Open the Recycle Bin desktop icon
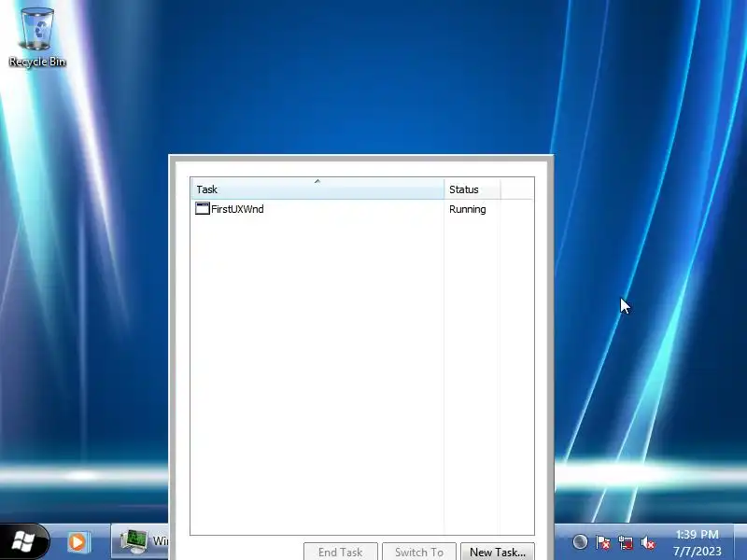 pyautogui.click(x=37, y=37)
